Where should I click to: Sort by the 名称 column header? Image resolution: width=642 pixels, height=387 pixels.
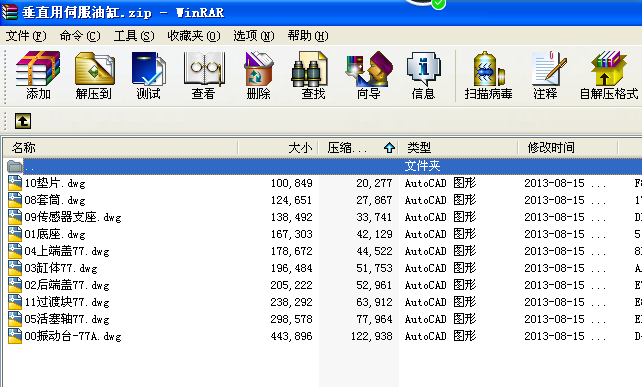click(120, 147)
